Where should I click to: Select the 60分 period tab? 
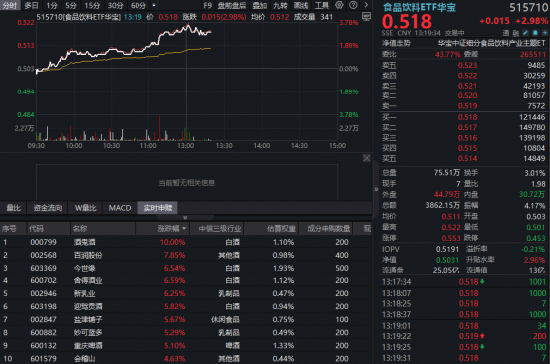[x=138, y=5]
